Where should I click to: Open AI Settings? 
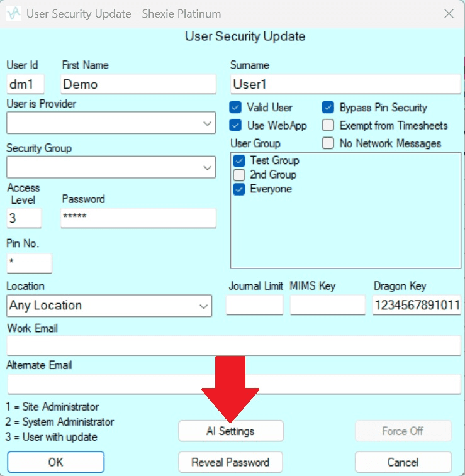231,431
